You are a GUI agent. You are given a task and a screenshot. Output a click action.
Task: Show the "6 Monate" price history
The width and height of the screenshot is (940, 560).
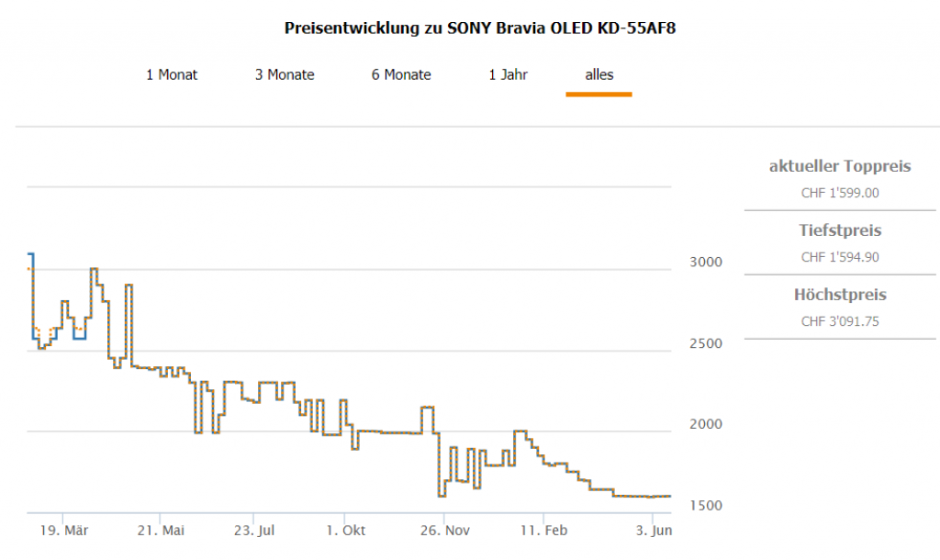pos(401,75)
